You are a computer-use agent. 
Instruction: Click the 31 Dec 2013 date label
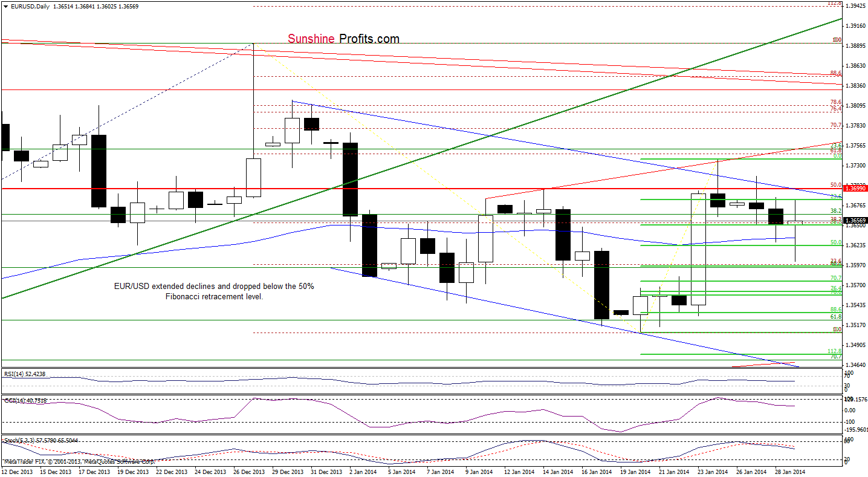pos(326,472)
